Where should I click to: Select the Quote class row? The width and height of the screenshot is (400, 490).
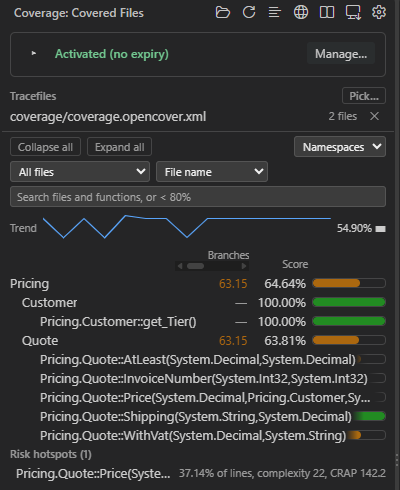click(x=198, y=341)
